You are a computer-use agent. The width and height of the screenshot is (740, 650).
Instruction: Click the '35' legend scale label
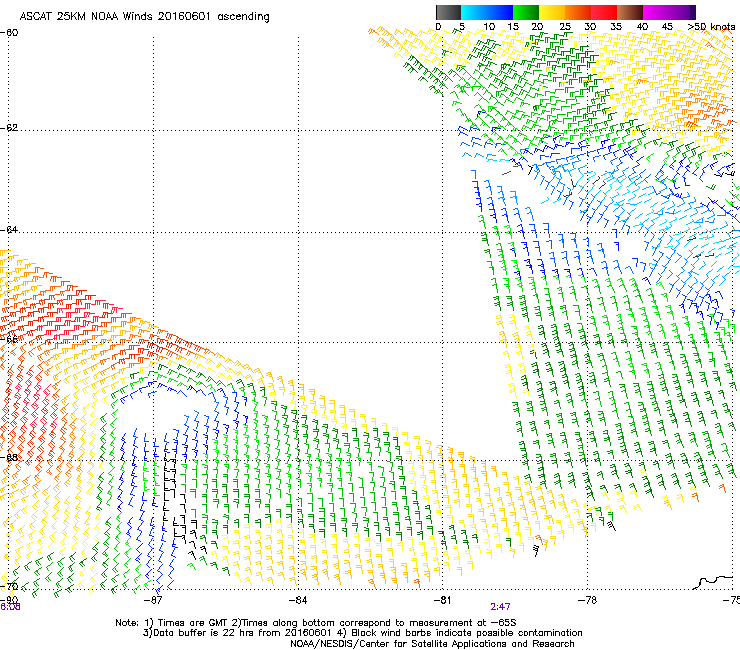click(x=616, y=27)
